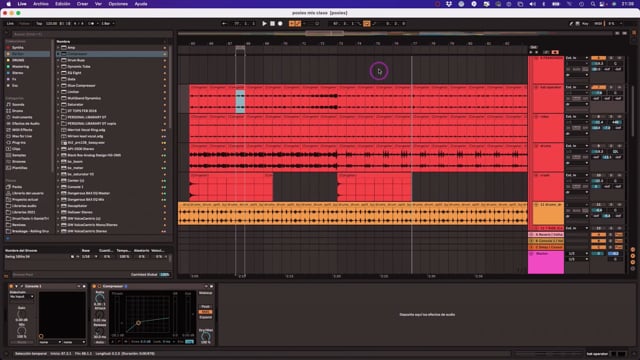Open the Instruments category in the browser
640x360 pixels.
(x=22, y=117)
